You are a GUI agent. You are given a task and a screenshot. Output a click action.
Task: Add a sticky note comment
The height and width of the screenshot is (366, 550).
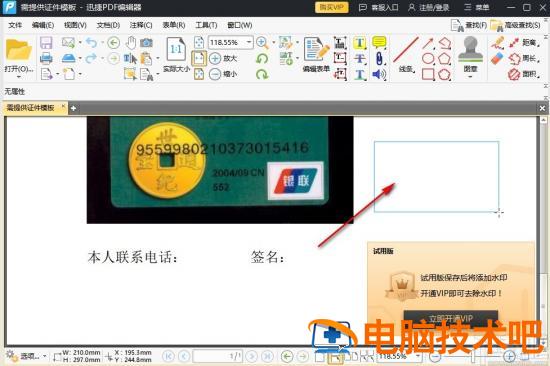click(379, 43)
